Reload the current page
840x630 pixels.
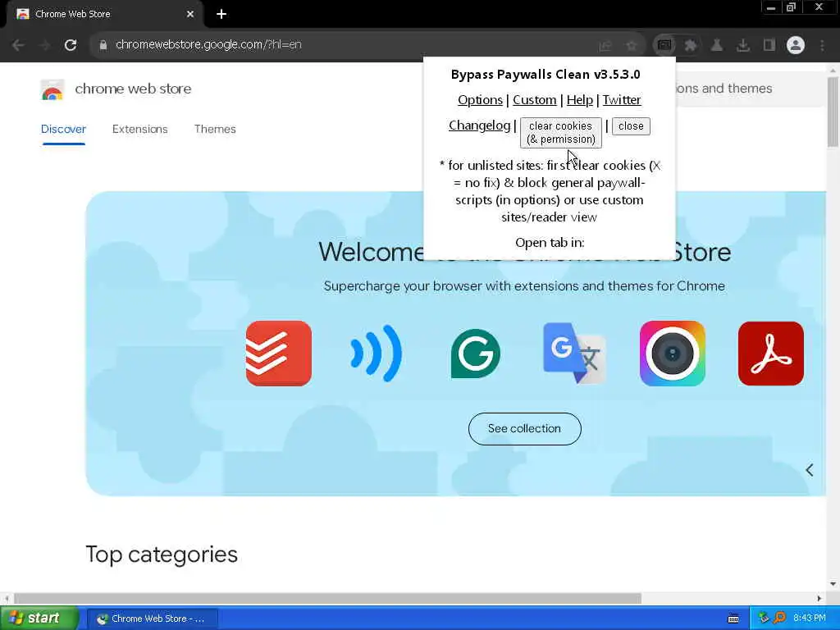71,45
